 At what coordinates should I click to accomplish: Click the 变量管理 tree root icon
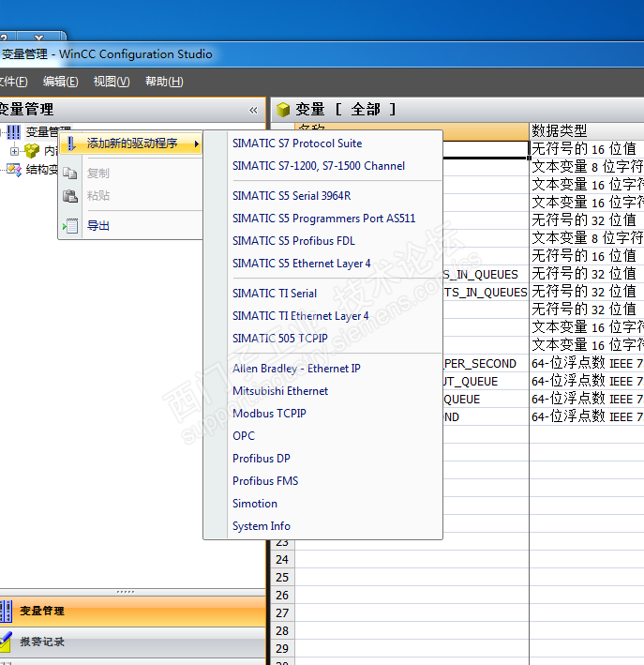tap(13, 132)
